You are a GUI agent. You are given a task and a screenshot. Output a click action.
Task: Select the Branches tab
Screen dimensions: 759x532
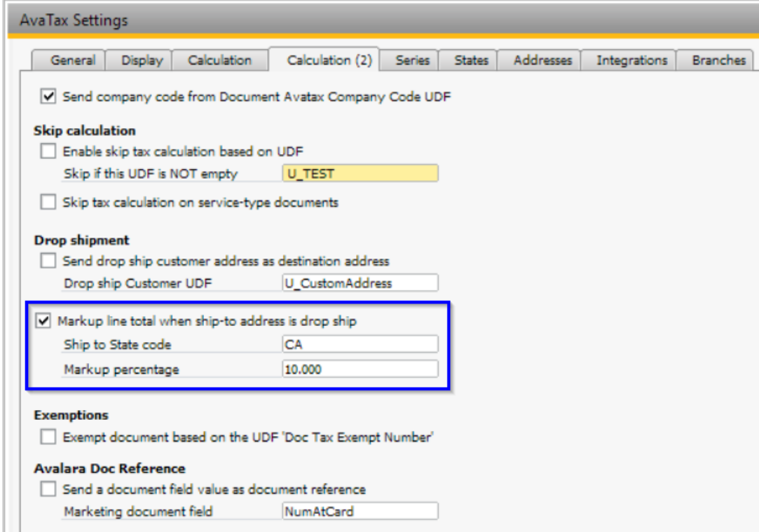[x=715, y=60]
